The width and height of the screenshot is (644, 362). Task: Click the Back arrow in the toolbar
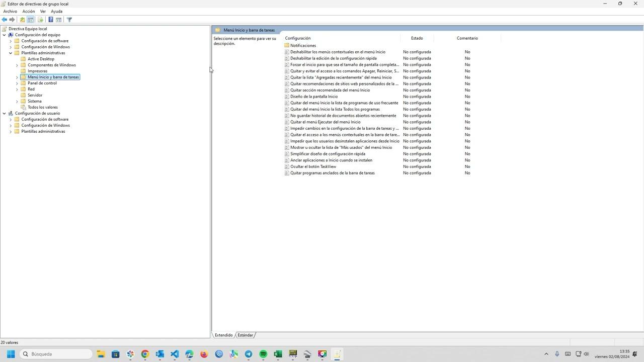(x=5, y=20)
